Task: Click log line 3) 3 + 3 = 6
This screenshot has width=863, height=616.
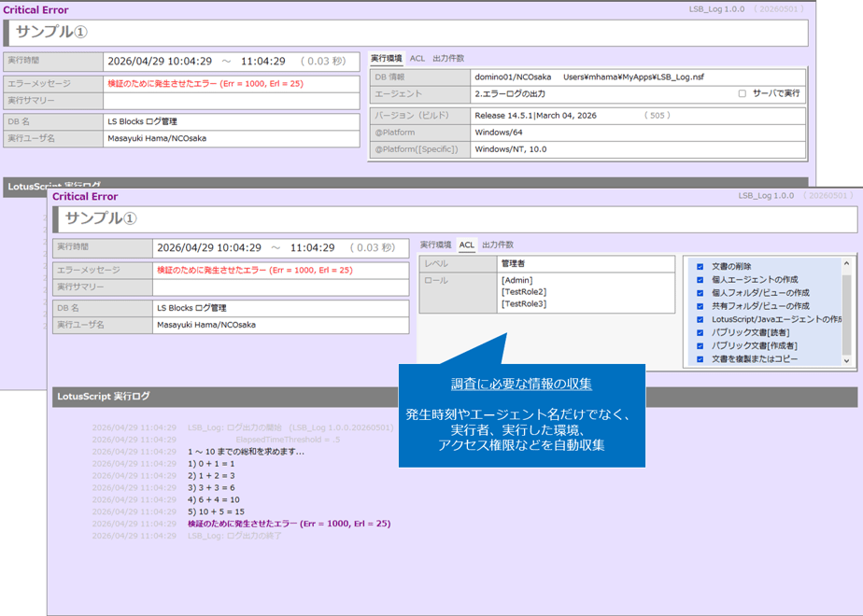Action: point(211,488)
